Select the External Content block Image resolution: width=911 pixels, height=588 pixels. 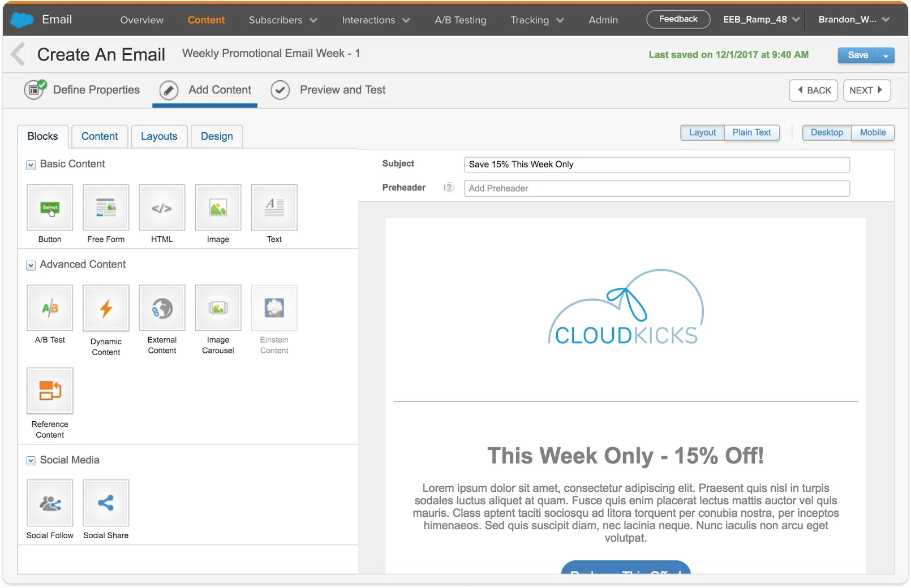pos(162,308)
